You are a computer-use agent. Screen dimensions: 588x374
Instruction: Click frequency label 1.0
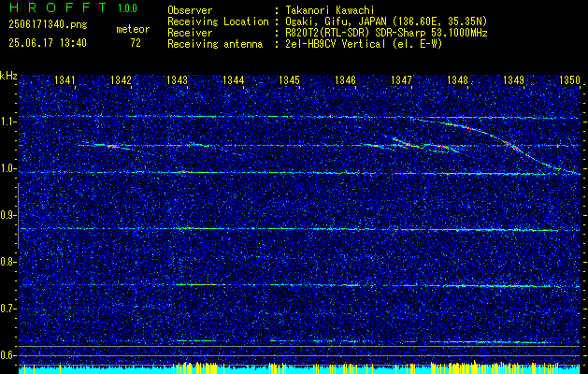coord(7,169)
